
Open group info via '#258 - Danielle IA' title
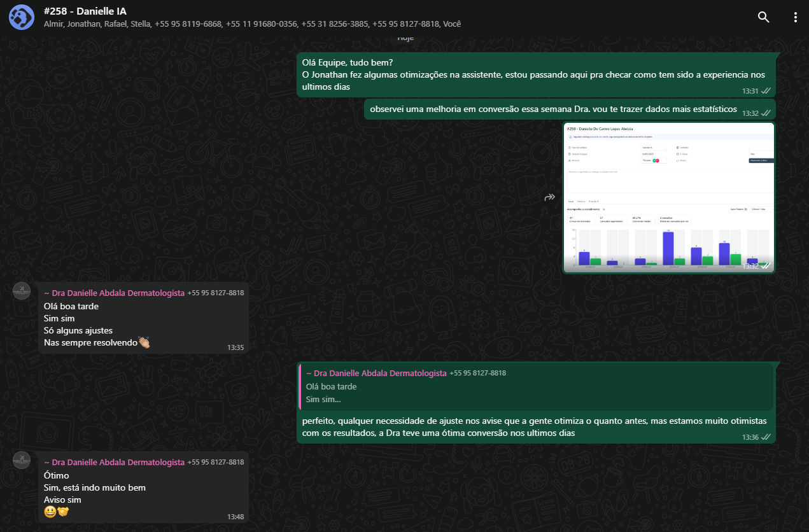85,11
